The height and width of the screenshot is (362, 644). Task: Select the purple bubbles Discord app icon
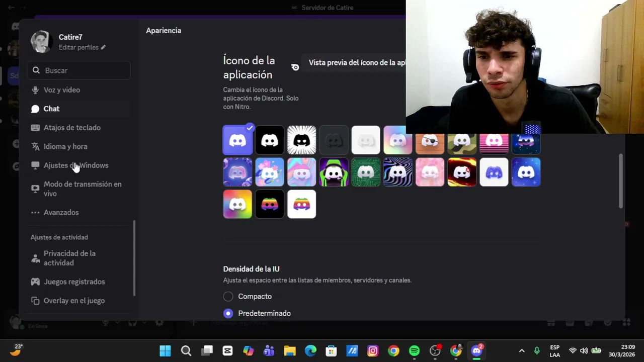click(x=237, y=172)
